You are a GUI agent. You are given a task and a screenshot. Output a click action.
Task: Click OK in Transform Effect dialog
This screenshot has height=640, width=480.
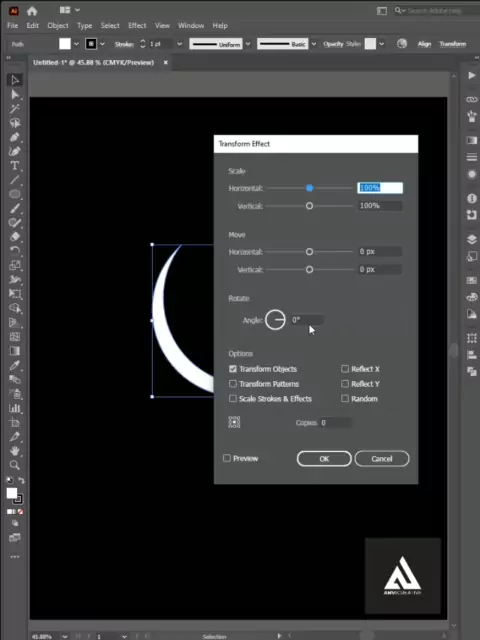coord(324,458)
